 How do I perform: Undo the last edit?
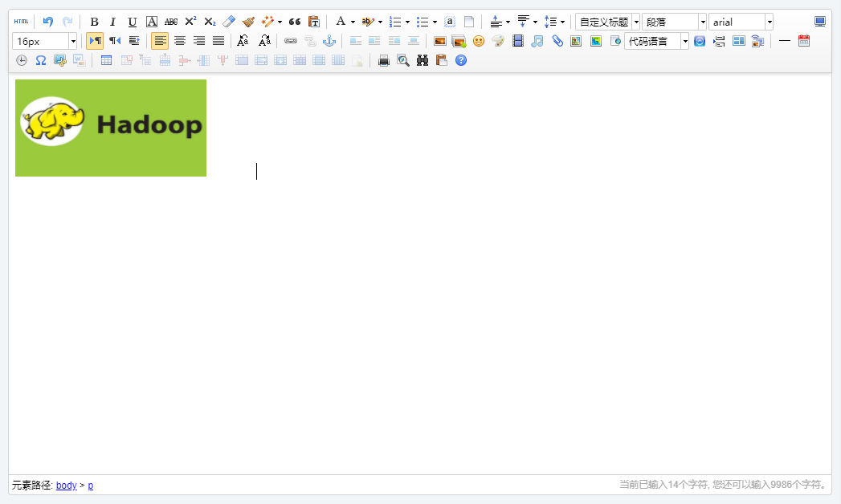(x=48, y=22)
